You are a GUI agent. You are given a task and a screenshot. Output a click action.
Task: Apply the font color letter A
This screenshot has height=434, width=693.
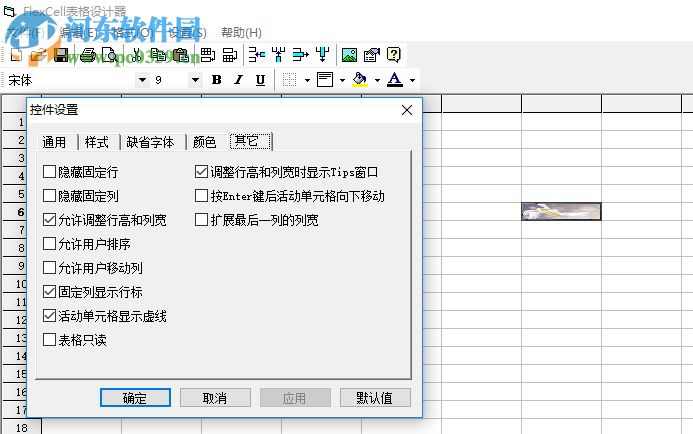tap(395, 80)
